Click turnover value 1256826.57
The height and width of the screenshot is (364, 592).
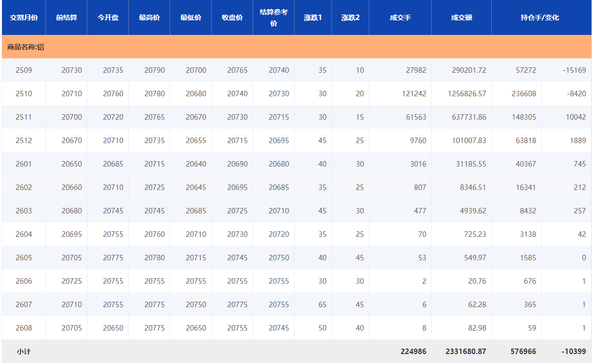pyautogui.click(x=466, y=94)
